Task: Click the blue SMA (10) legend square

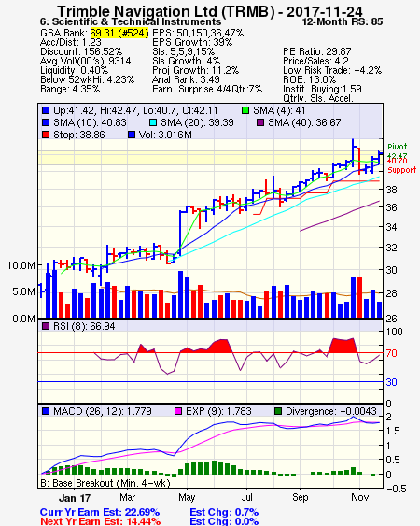Action: coord(46,122)
